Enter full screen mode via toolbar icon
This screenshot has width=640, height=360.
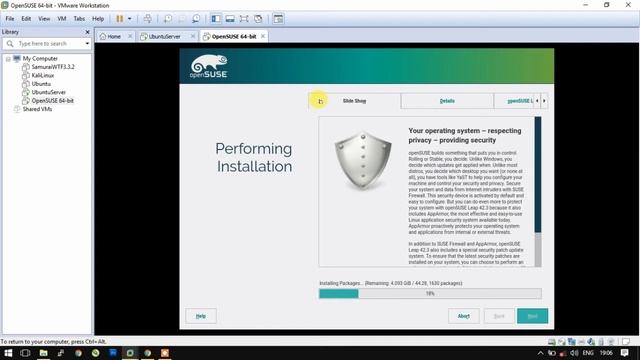coord(244,19)
